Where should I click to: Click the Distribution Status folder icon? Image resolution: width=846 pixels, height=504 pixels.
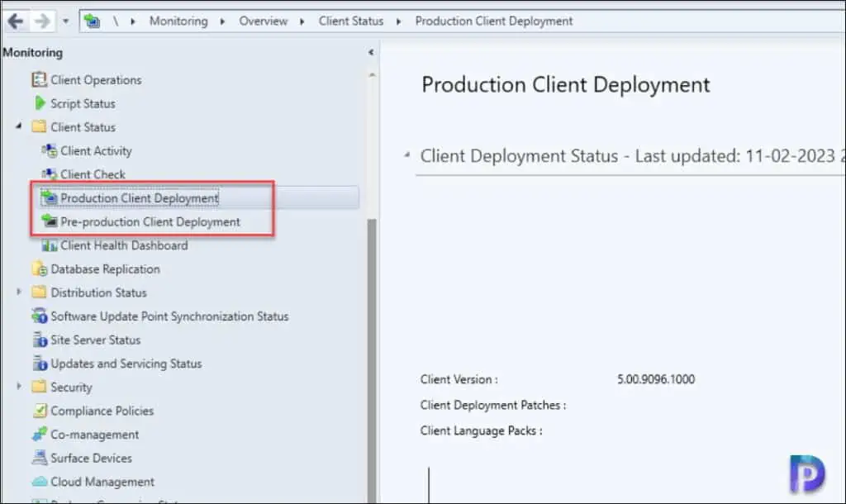39,292
